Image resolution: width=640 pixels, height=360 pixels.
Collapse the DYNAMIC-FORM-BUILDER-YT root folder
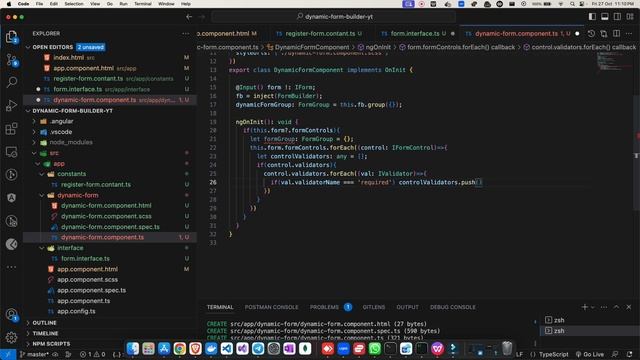(72, 111)
